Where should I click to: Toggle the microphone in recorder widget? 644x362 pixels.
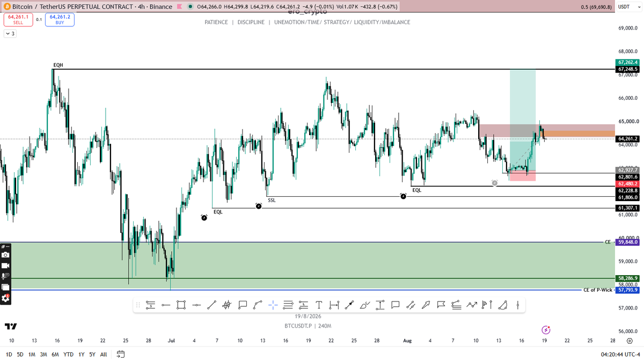click(x=5, y=276)
